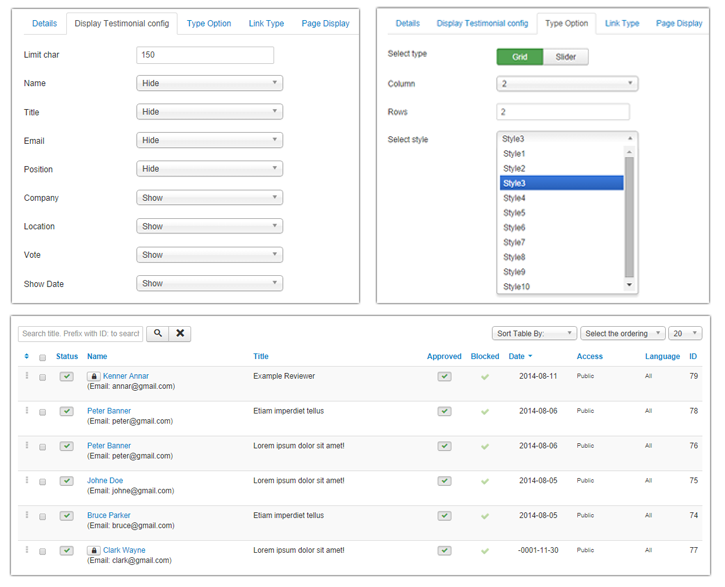The width and height of the screenshot is (725, 587).
Task: Check the select-all checkbox in table header
Action: [x=43, y=357]
